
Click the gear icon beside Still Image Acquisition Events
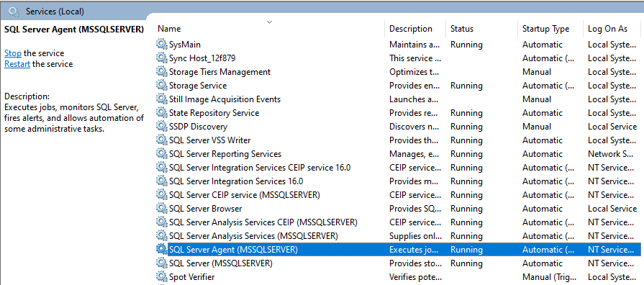pyautogui.click(x=162, y=99)
